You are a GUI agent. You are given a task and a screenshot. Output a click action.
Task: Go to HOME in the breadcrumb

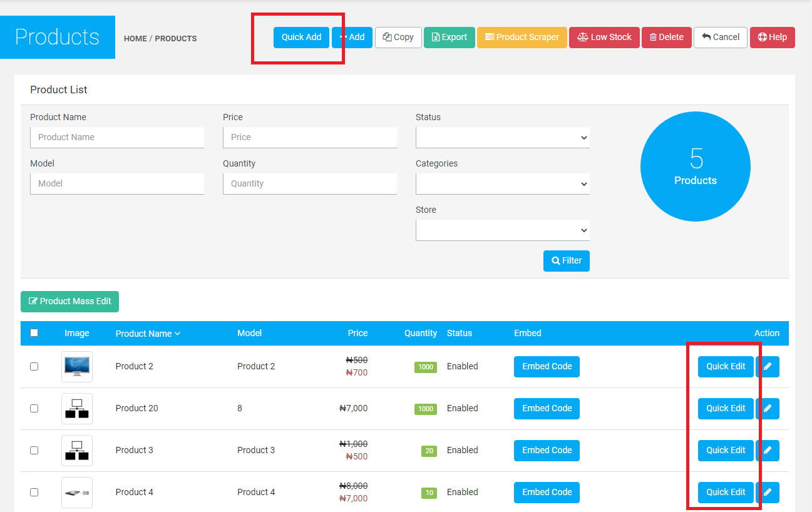[135, 39]
